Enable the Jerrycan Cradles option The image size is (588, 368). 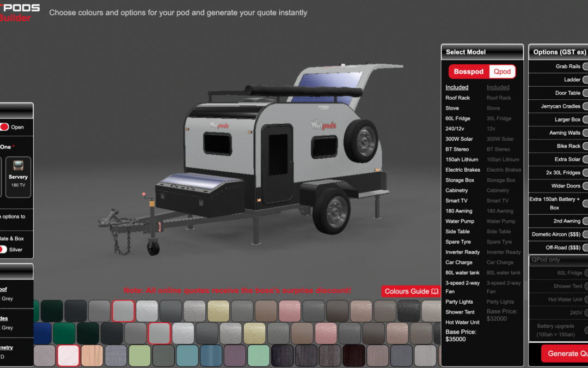coord(585,106)
